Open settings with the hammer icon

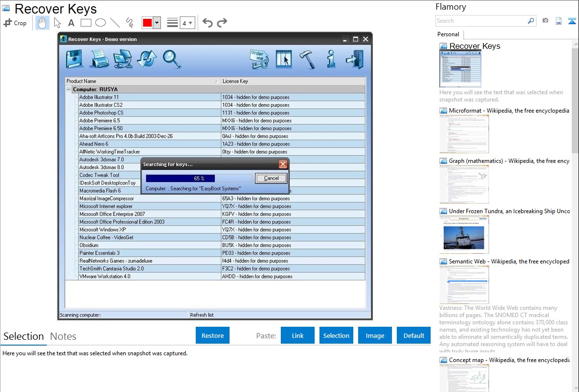pos(307,59)
